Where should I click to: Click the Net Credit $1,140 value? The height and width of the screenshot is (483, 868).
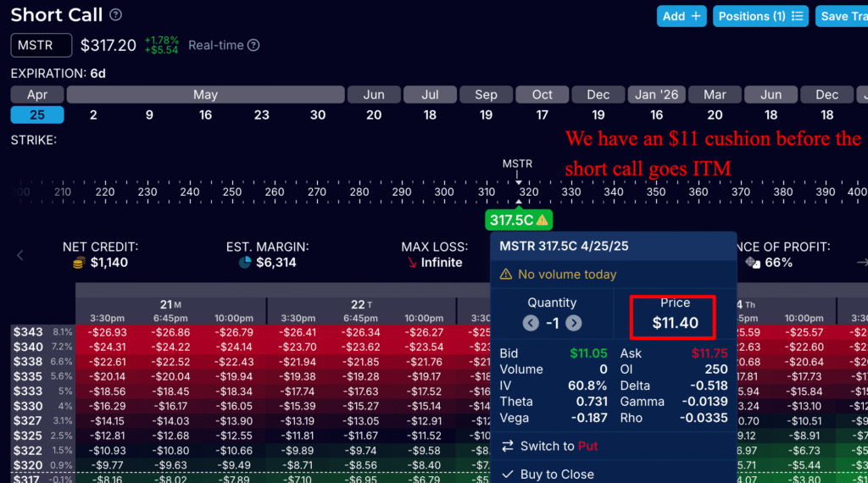click(x=109, y=262)
